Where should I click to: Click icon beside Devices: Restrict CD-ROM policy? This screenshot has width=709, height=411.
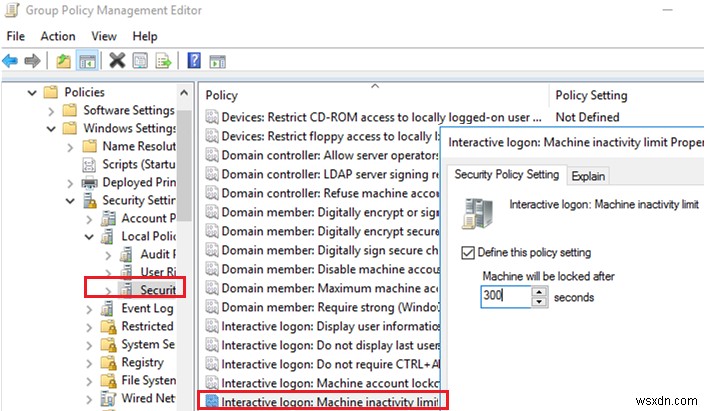point(212,117)
